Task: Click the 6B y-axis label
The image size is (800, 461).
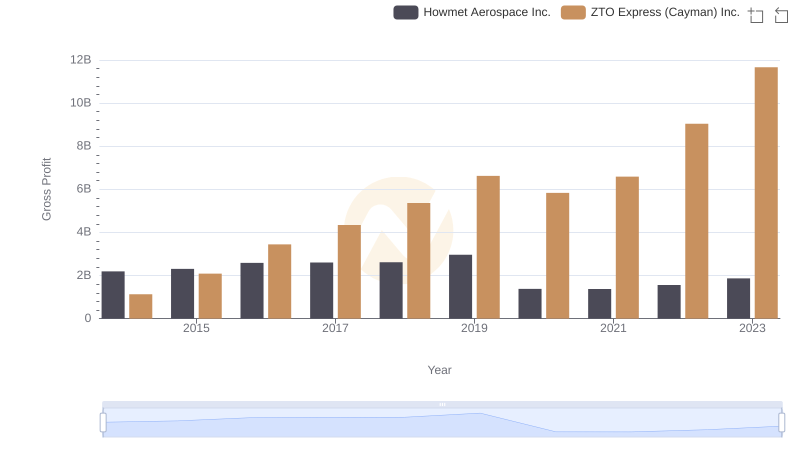Action: pos(84,189)
